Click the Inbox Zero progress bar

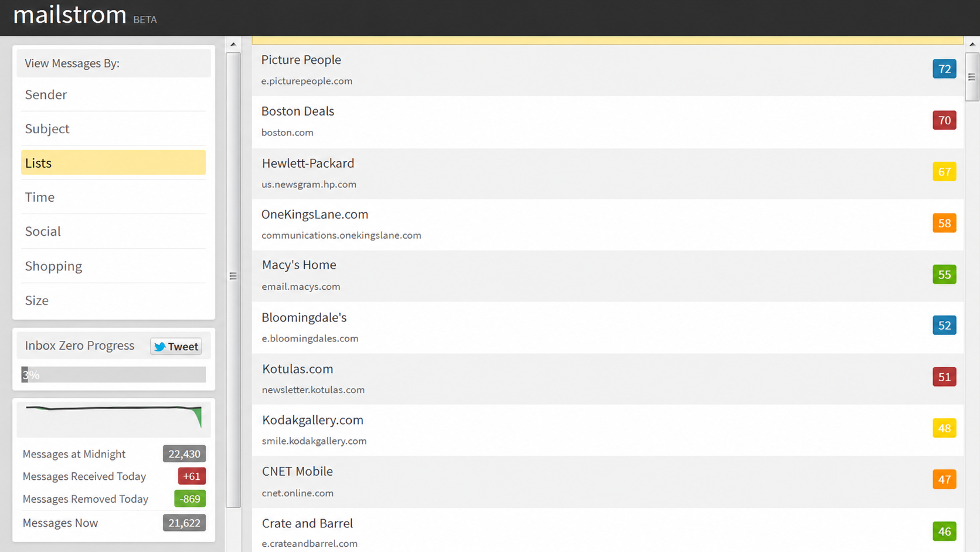(x=114, y=375)
